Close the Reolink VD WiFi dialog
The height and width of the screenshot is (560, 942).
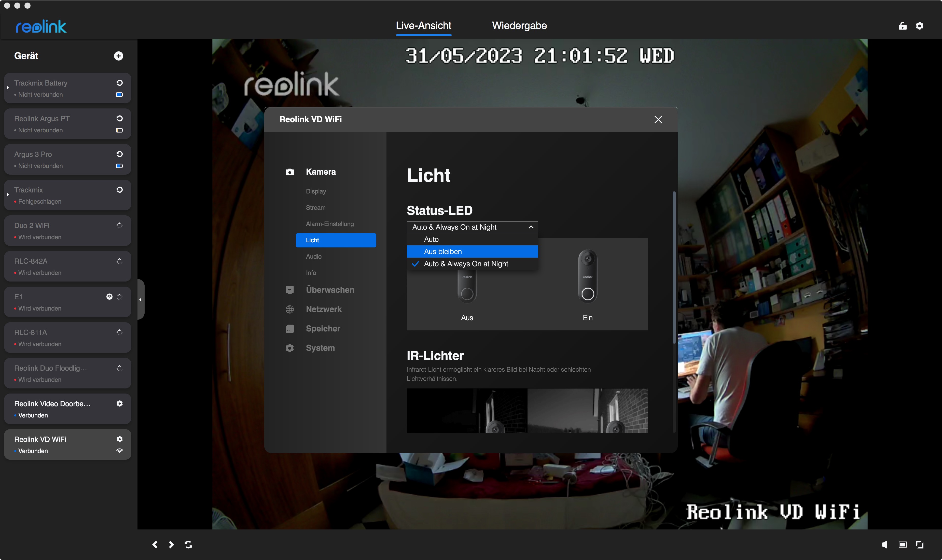tap(658, 119)
